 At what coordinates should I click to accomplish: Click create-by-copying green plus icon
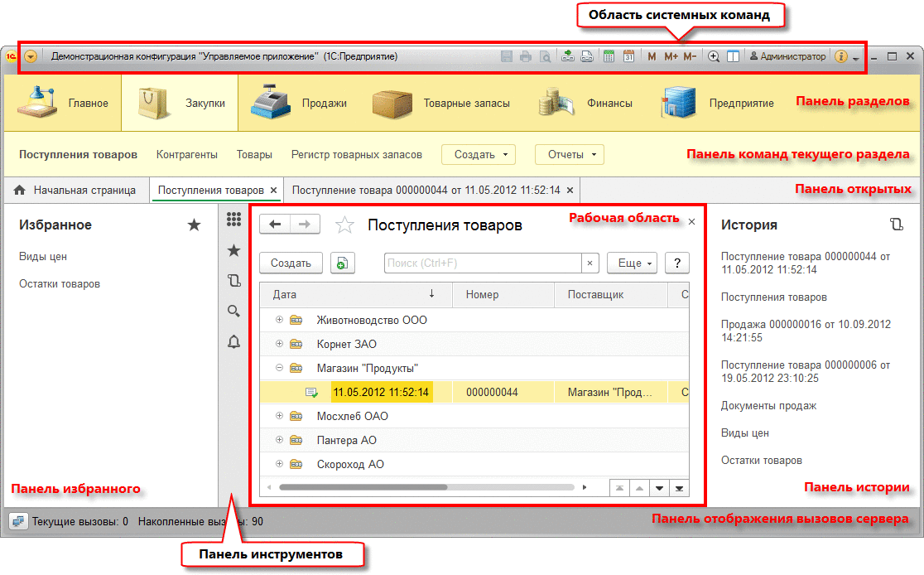pyautogui.click(x=343, y=263)
